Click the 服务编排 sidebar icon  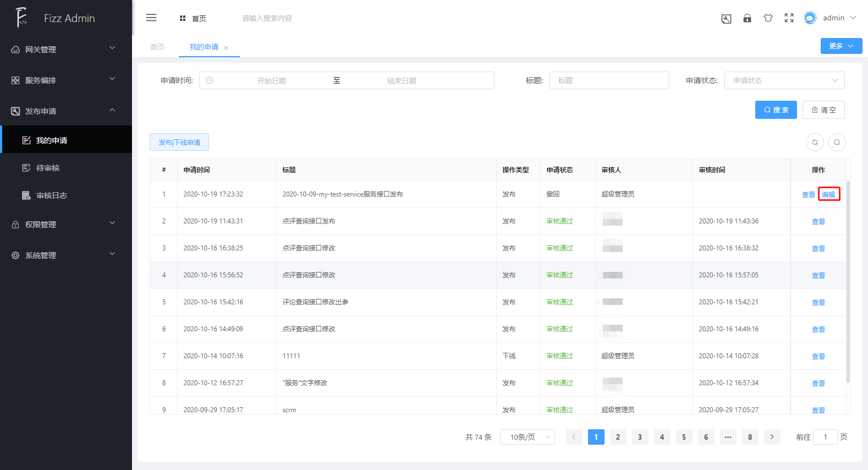pos(15,80)
